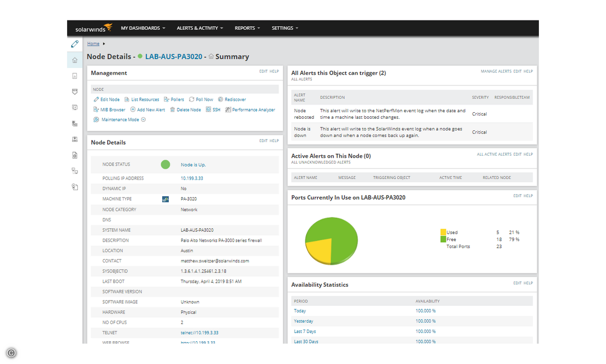Click the home icon beside Summary heading
The width and height of the screenshot is (606, 364).
point(211,57)
